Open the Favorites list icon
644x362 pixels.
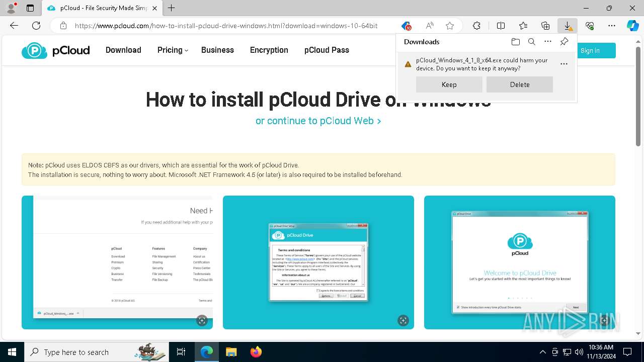(x=523, y=26)
